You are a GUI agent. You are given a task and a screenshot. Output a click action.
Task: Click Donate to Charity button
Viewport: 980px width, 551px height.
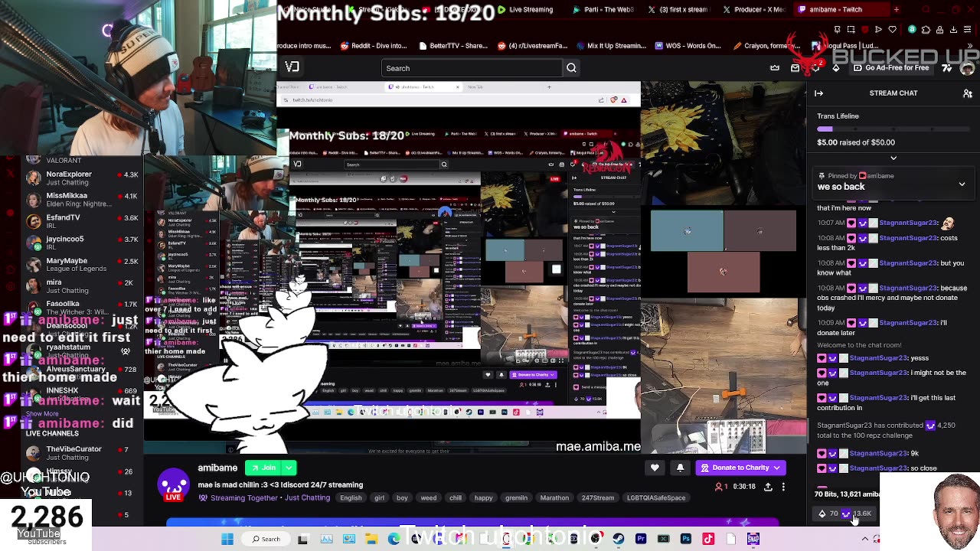pos(741,468)
